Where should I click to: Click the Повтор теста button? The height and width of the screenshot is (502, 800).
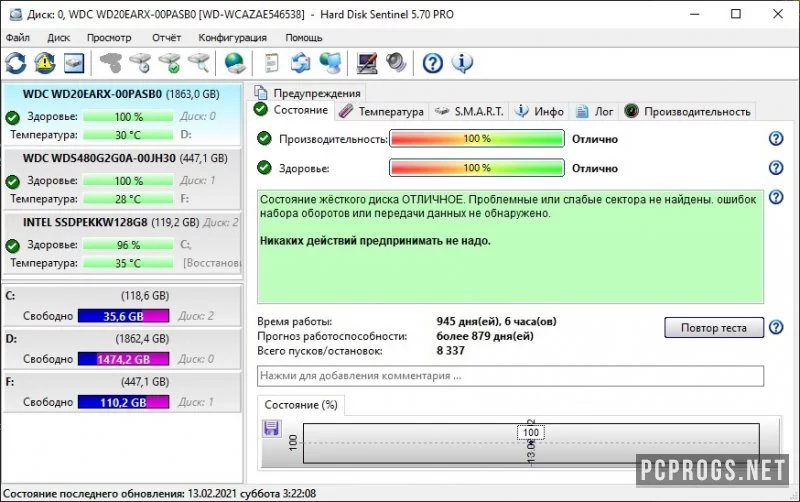(714, 328)
